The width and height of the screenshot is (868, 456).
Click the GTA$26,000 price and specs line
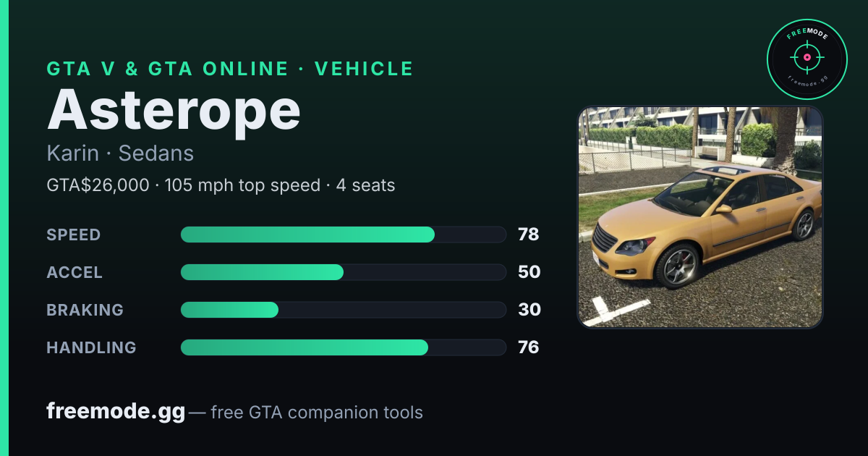[221, 185]
